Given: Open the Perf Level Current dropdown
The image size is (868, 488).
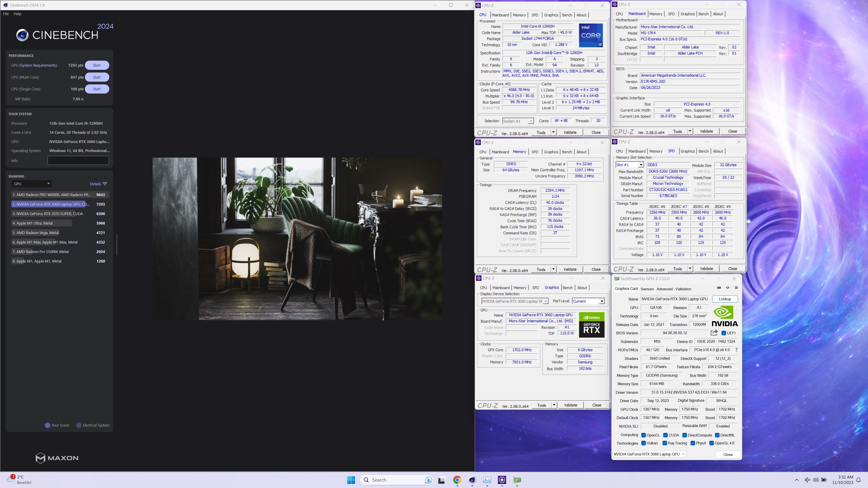Looking at the screenshot, I should coord(588,301).
